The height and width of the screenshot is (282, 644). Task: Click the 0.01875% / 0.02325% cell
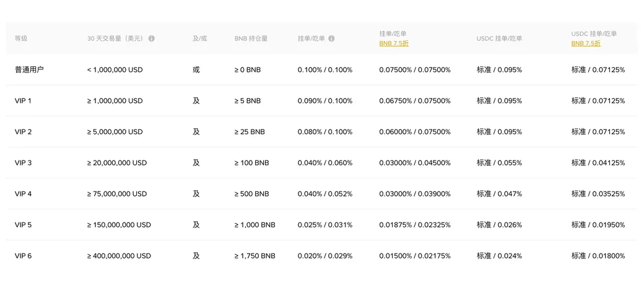click(x=415, y=225)
